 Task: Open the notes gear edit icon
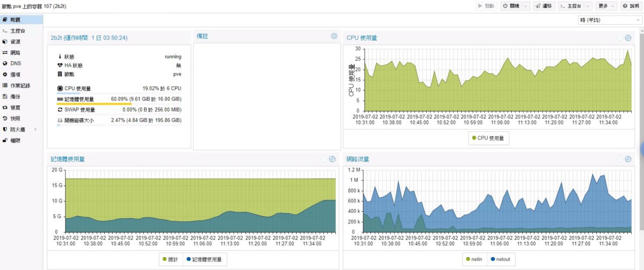point(334,36)
